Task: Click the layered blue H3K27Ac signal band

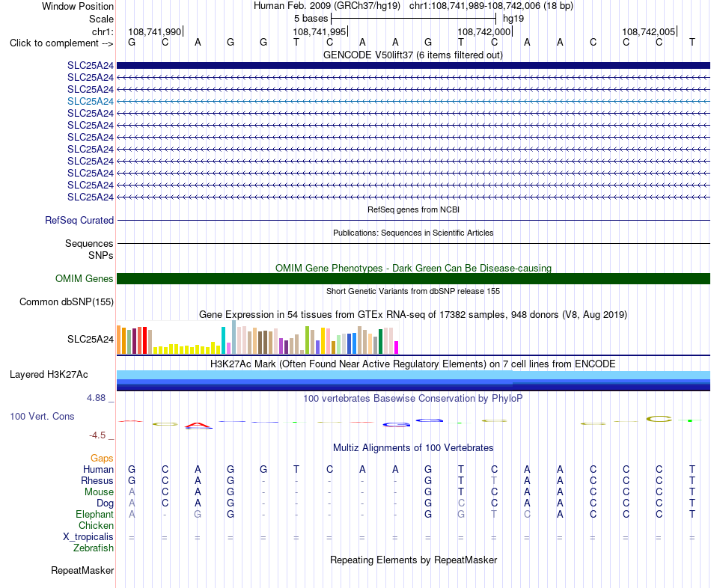Action: (414, 381)
